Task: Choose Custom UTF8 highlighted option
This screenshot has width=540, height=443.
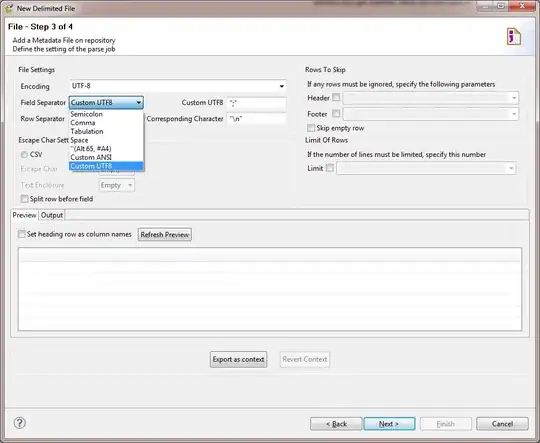Action: pyautogui.click(x=106, y=166)
